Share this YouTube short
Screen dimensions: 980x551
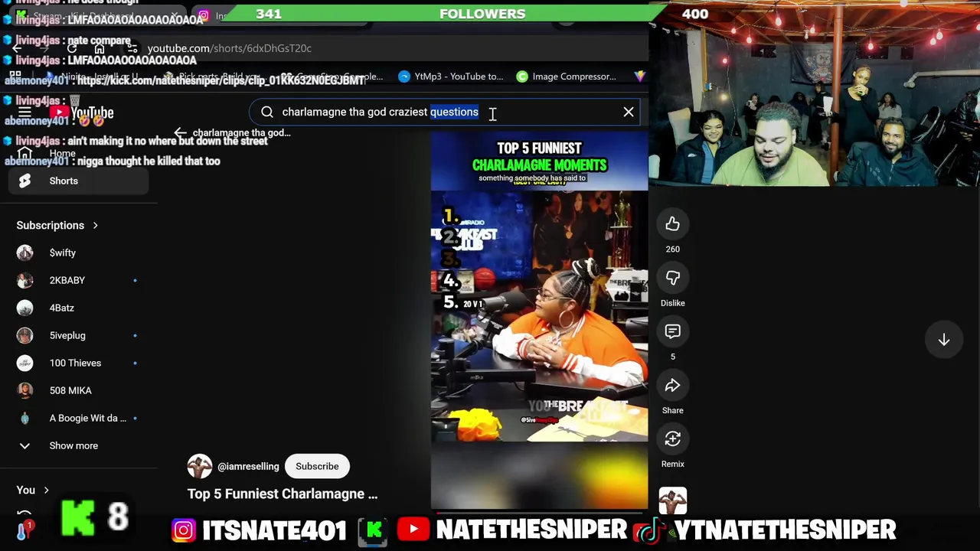(x=672, y=386)
